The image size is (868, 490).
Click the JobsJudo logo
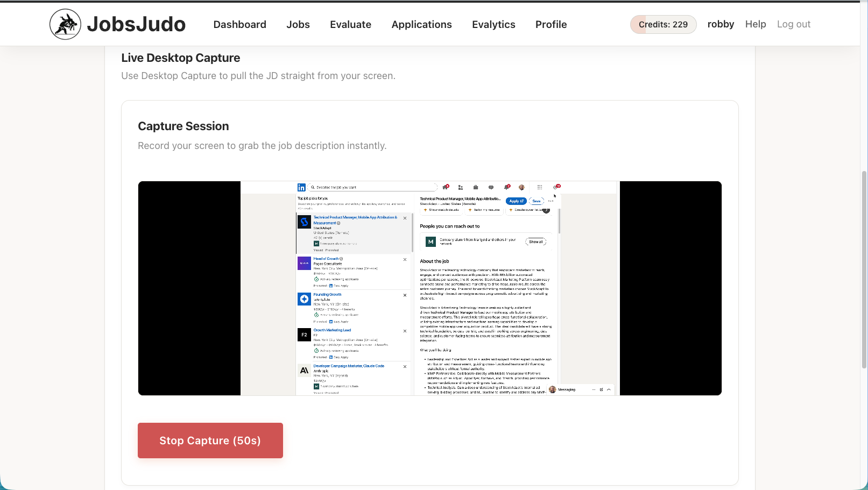pos(117,24)
